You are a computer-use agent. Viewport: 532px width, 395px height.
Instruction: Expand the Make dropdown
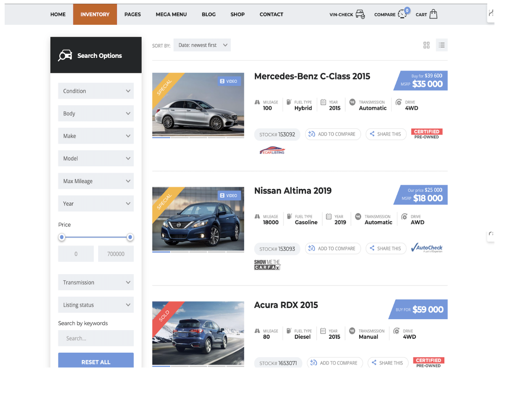point(96,136)
